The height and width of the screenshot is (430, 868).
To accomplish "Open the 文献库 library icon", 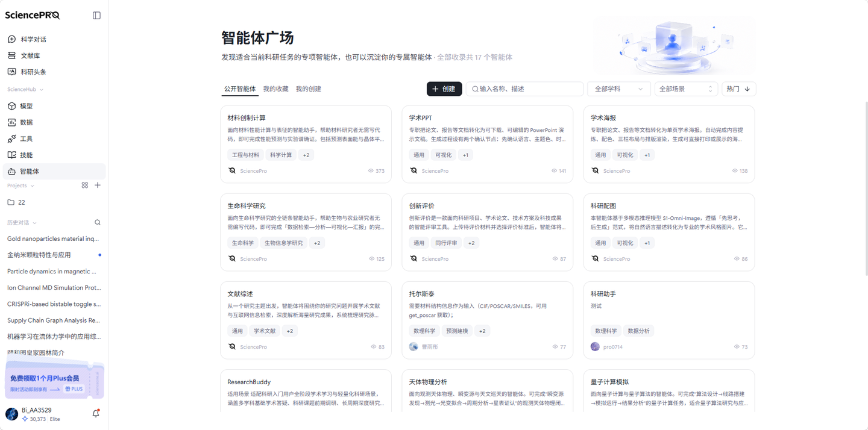I will pyautogui.click(x=11, y=55).
